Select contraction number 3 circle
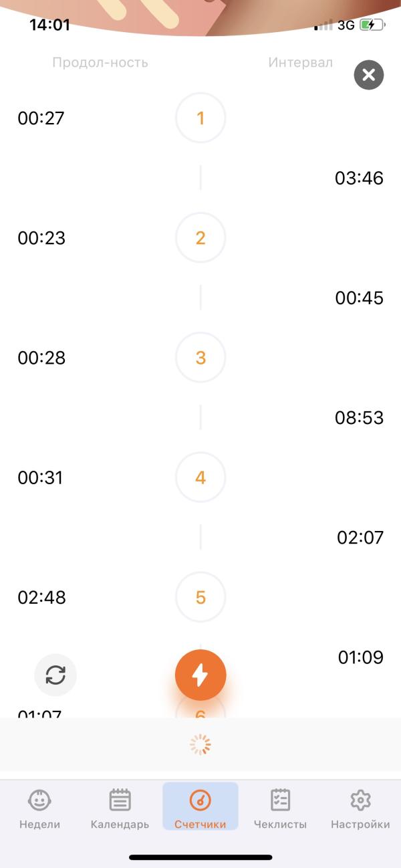401x868 pixels. pyautogui.click(x=200, y=358)
